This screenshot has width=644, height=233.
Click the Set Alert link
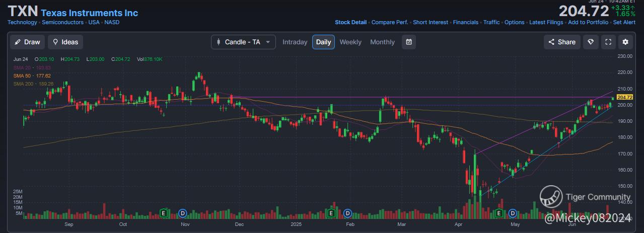click(x=624, y=23)
